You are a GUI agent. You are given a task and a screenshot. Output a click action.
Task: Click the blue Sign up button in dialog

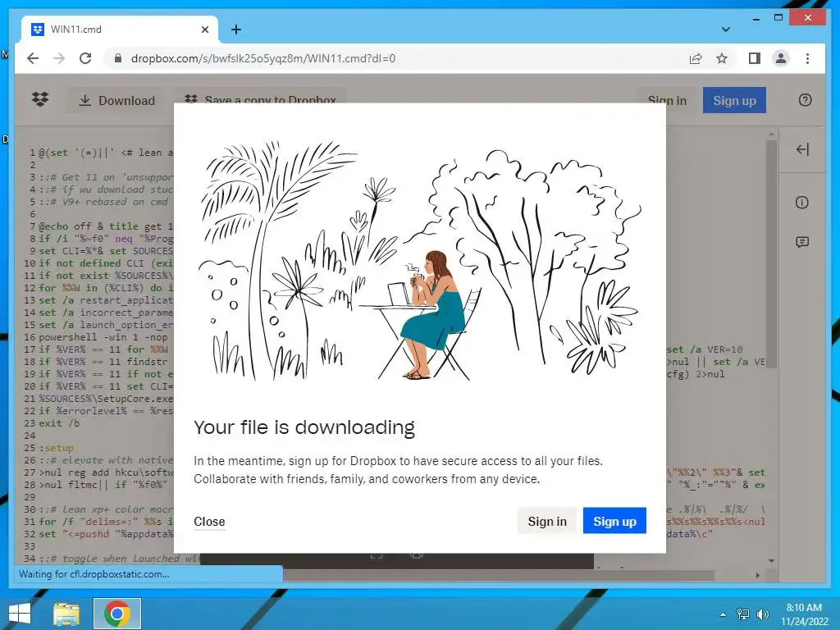[614, 521]
